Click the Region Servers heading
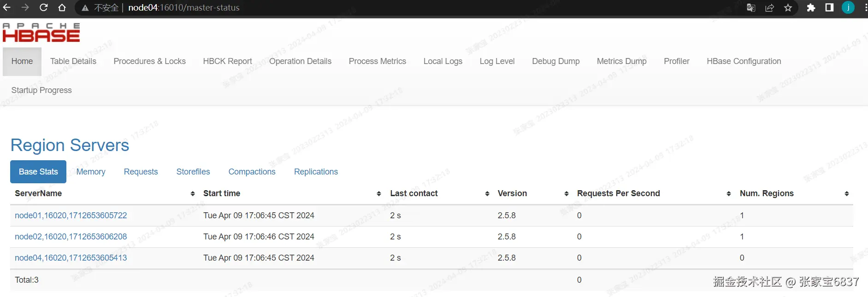 pyautogui.click(x=70, y=145)
